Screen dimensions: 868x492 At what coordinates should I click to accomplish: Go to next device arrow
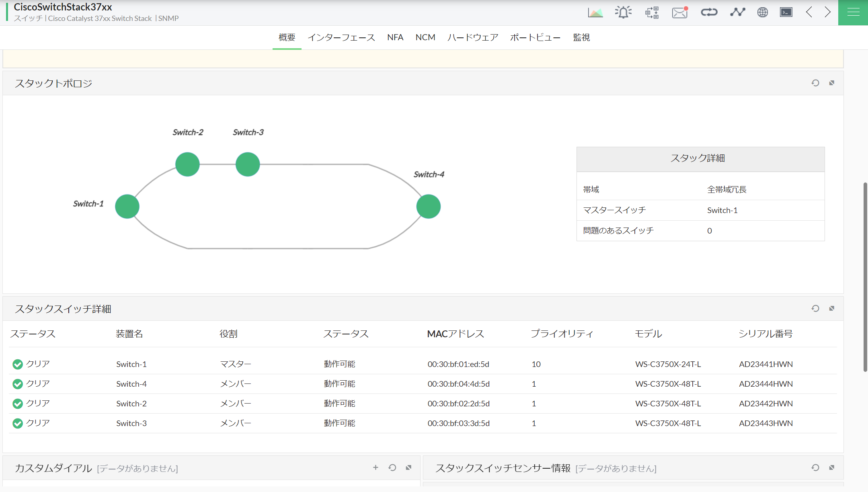pyautogui.click(x=827, y=12)
